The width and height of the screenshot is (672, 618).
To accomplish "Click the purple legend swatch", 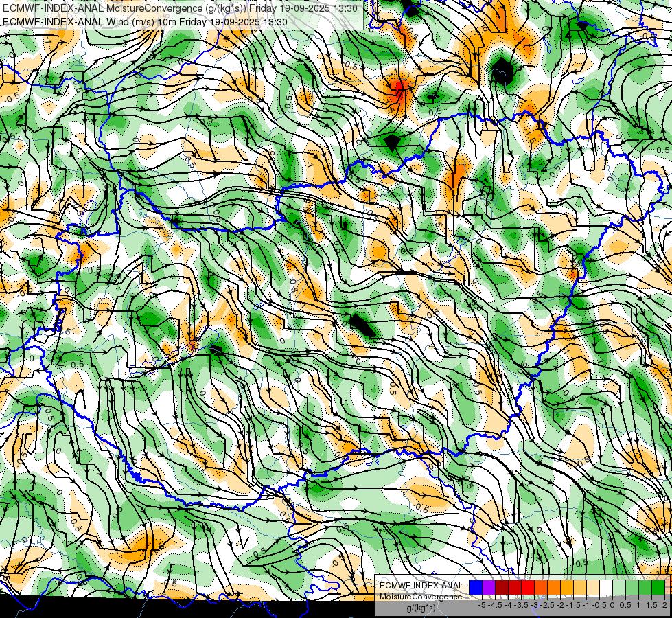I will 489,587.
